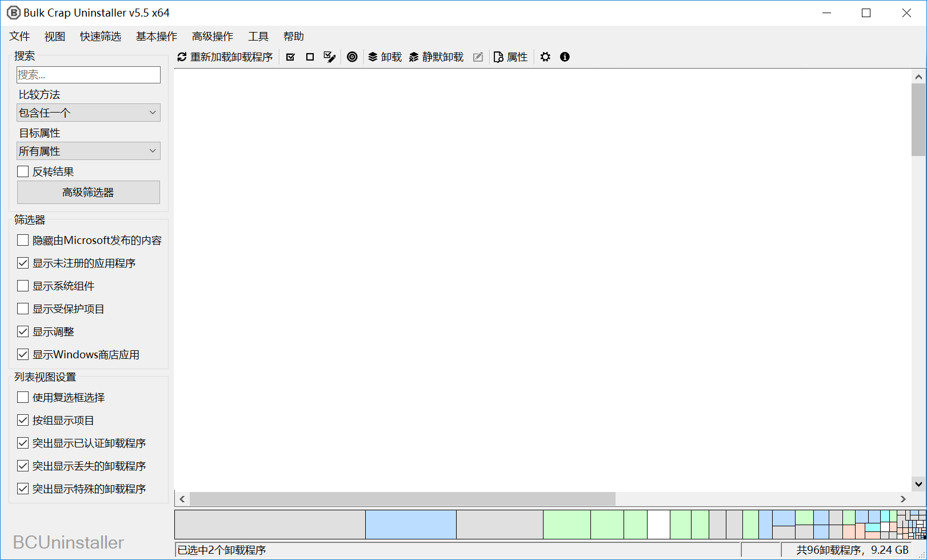Enable 使用复选框选择 checkbox
Screen dimensions: 927x560
point(23,397)
